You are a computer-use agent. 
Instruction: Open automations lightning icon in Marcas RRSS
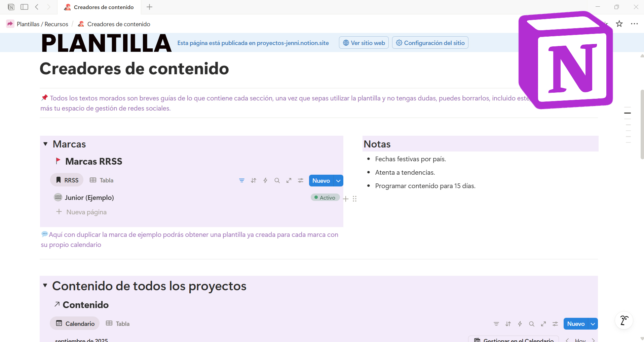click(265, 180)
